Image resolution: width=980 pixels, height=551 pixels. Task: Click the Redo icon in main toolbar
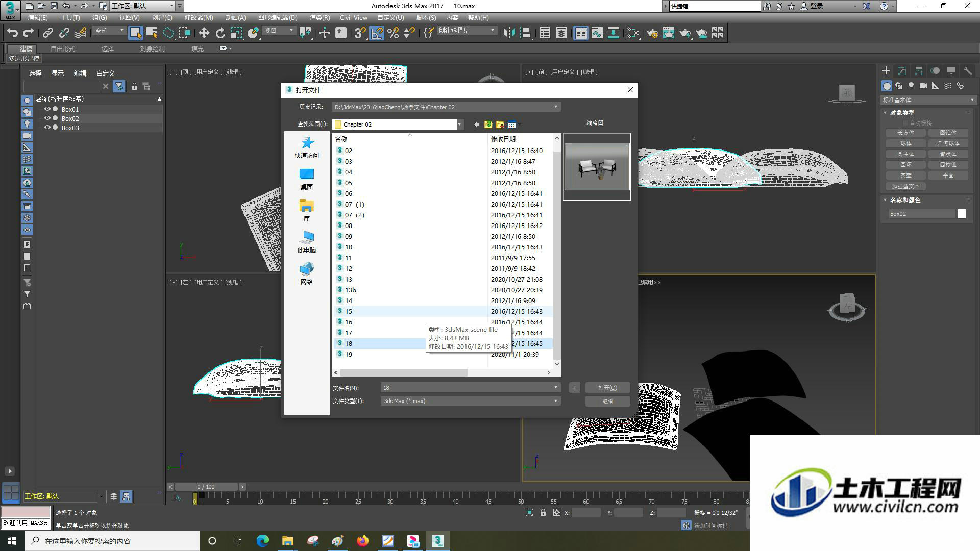29,33
